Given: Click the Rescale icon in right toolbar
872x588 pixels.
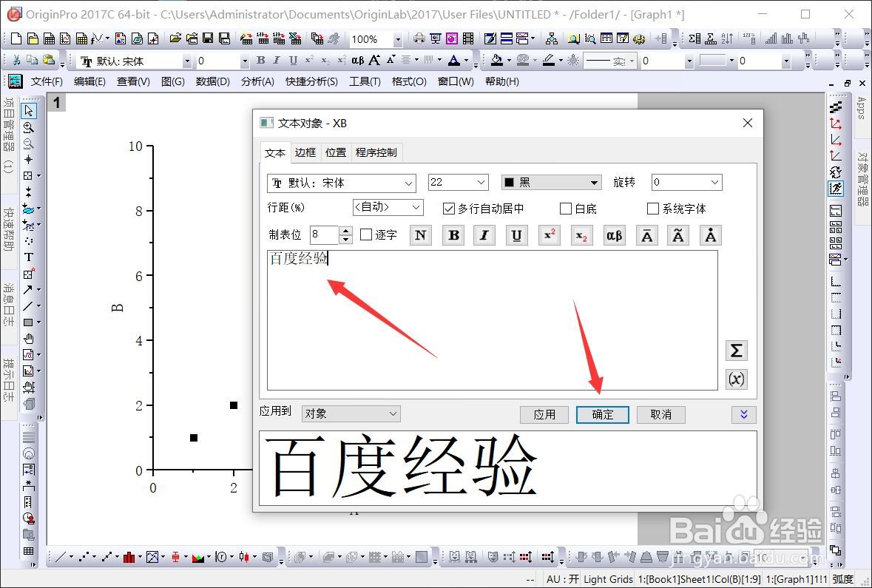Looking at the screenshot, I should (x=836, y=189).
